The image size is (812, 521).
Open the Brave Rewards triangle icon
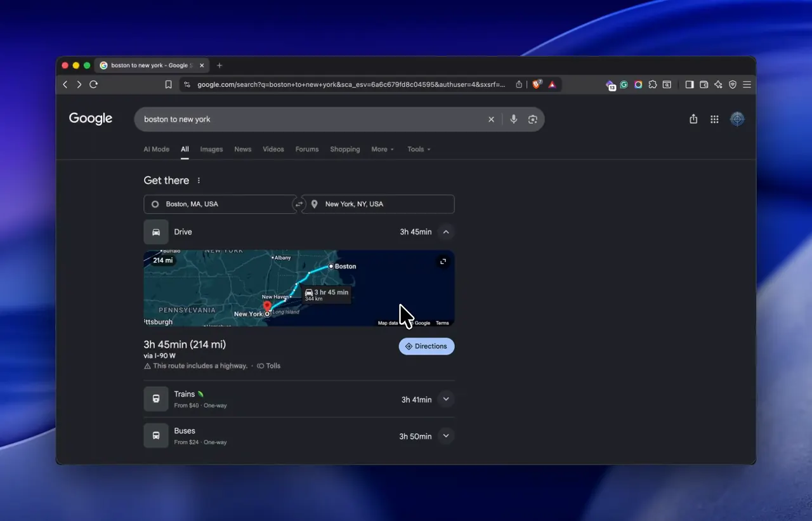[553, 84]
